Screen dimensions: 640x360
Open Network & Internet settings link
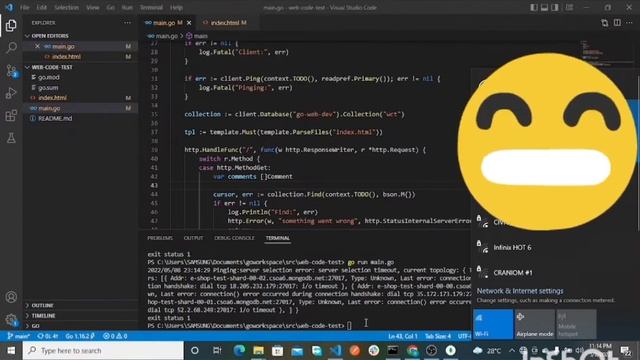(x=520, y=291)
